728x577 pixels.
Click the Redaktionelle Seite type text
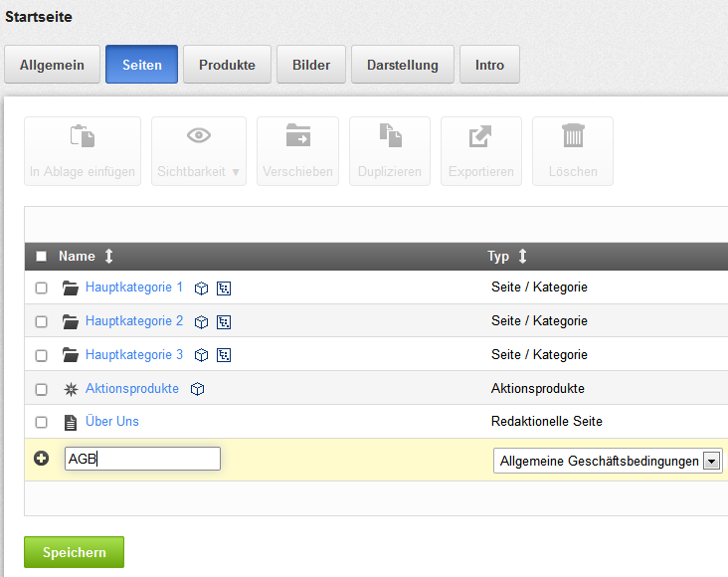(547, 422)
